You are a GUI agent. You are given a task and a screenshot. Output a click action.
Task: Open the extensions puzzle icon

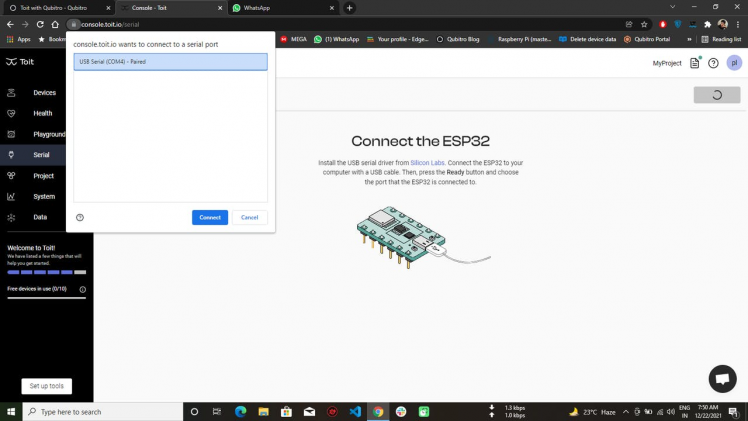pos(707,24)
